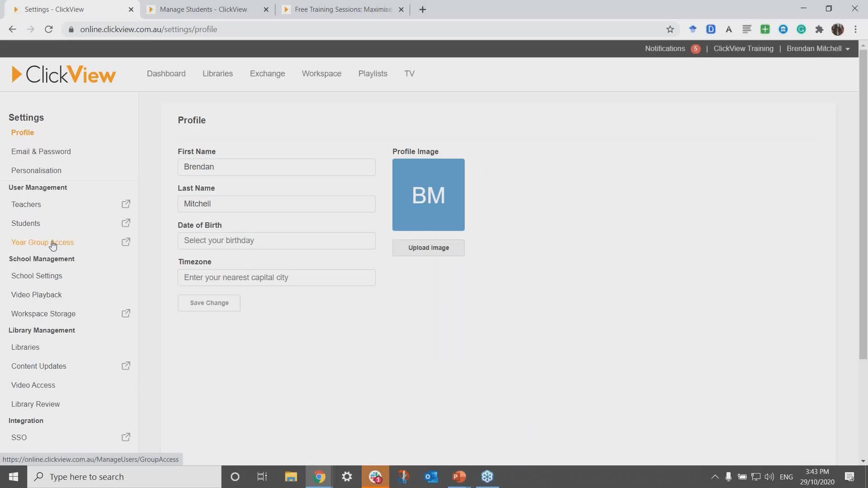The height and width of the screenshot is (488, 868).
Task: Click the blue D extension icon
Action: pyautogui.click(x=711, y=29)
